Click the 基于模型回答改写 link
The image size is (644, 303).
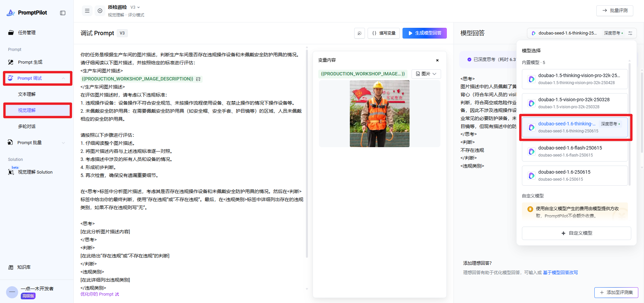click(x=560, y=272)
